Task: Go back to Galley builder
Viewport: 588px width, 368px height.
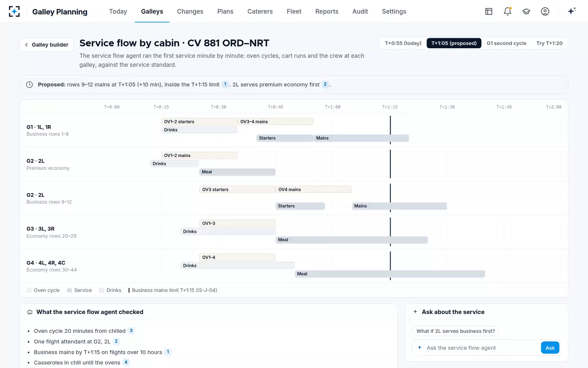Action: click(x=47, y=45)
